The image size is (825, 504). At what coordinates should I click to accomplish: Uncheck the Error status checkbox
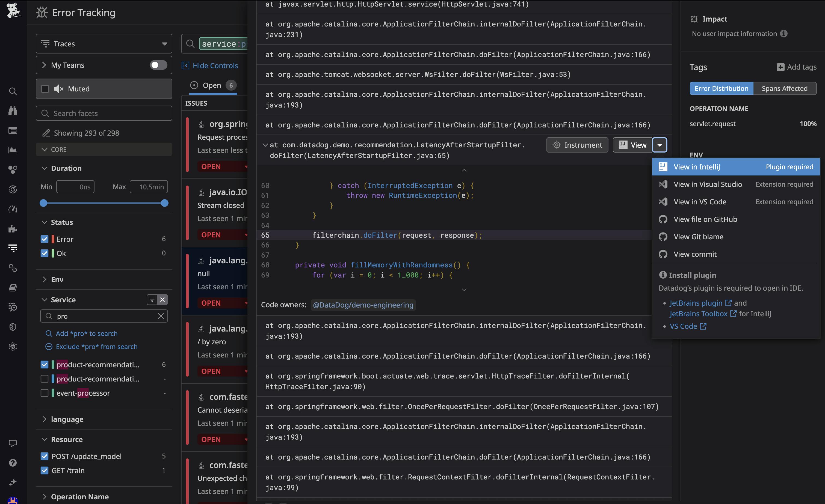pyautogui.click(x=45, y=239)
